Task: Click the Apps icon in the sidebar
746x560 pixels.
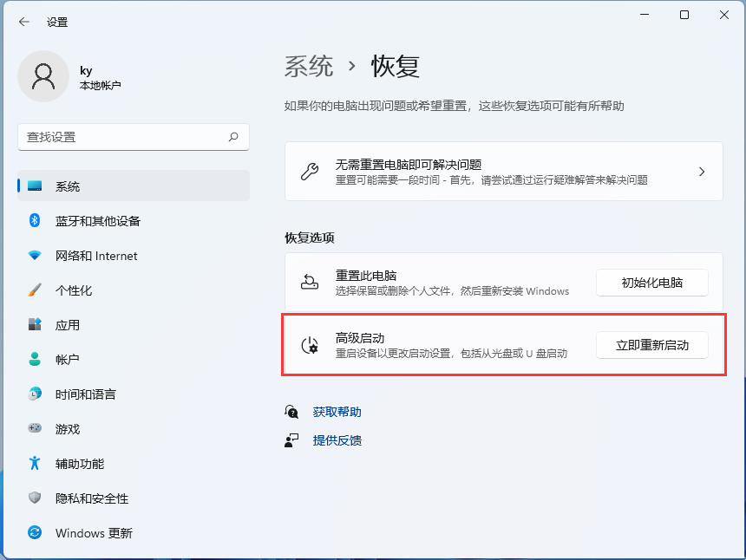Action: click(35, 325)
